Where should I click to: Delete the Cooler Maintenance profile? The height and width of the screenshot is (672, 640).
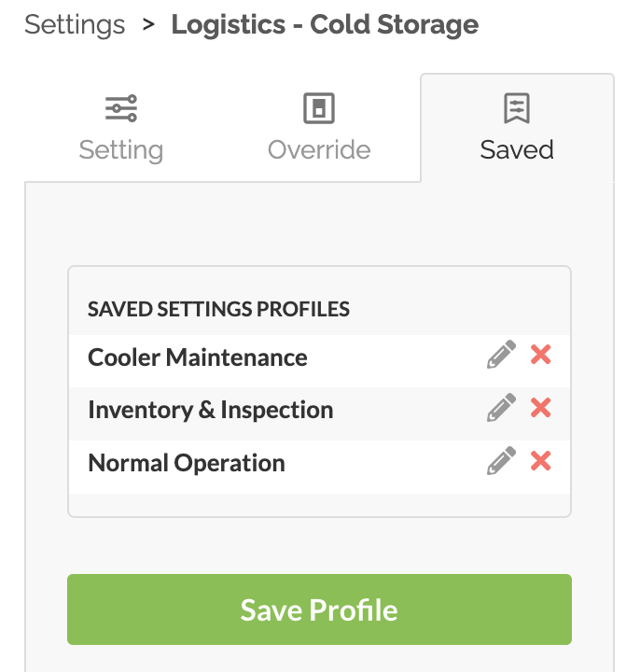click(x=540, y=356)
